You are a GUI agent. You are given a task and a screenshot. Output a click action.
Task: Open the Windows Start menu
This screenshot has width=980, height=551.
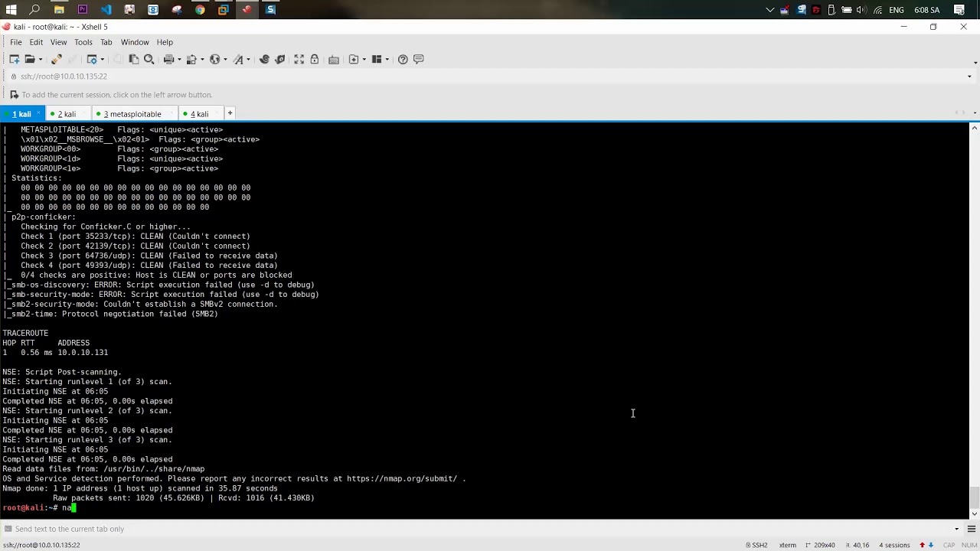11,9
